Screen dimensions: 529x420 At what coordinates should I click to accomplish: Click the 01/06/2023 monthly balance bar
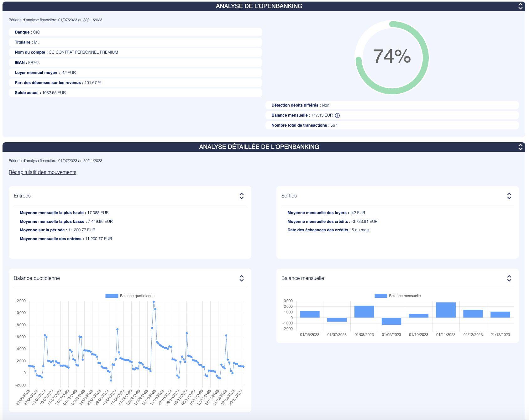point(310,314)
